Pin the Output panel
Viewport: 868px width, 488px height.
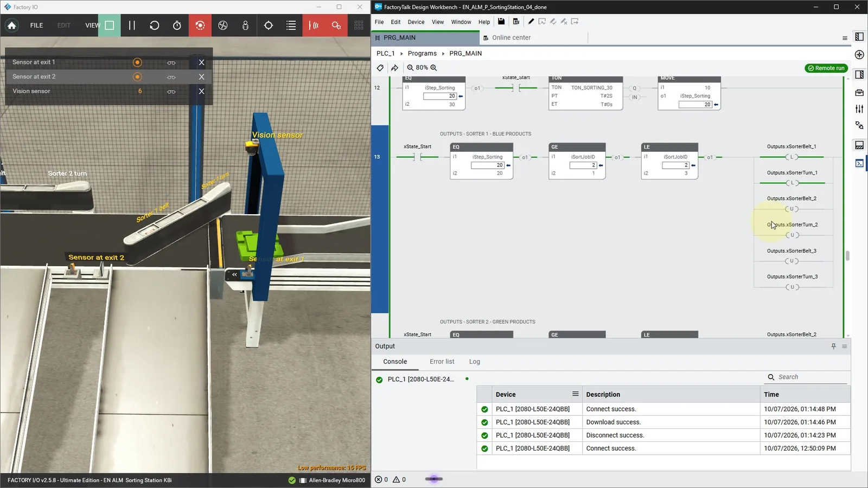click(834, 346)
